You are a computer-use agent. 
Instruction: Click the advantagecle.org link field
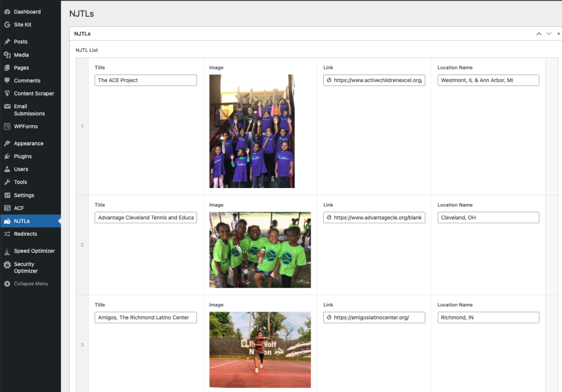[374, 217]
